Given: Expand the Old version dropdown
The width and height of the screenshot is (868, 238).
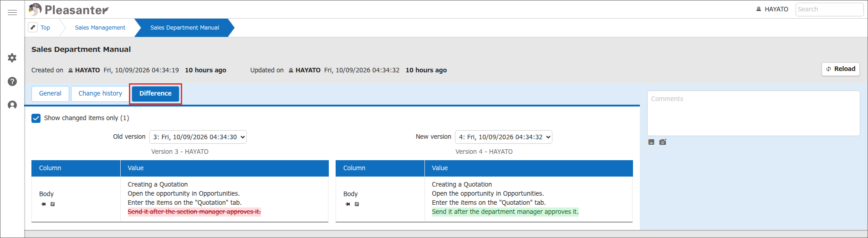Looking at the screenshot, I should 198,137.
